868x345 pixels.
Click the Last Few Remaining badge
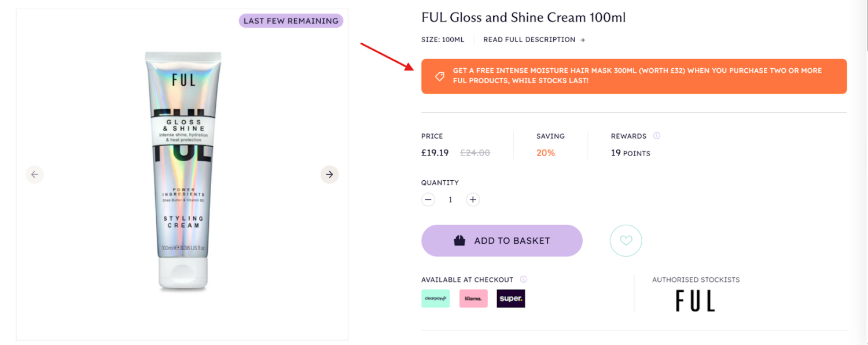click(x=290, y=21)
